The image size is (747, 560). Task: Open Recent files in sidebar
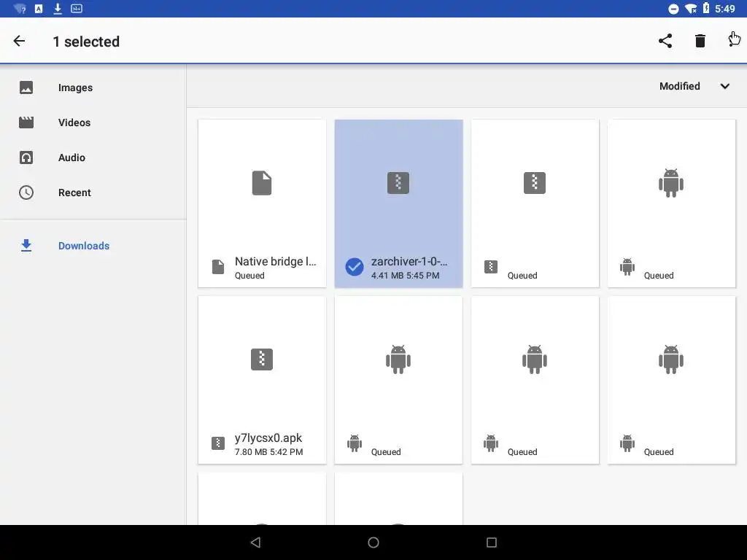pos(93,192)
